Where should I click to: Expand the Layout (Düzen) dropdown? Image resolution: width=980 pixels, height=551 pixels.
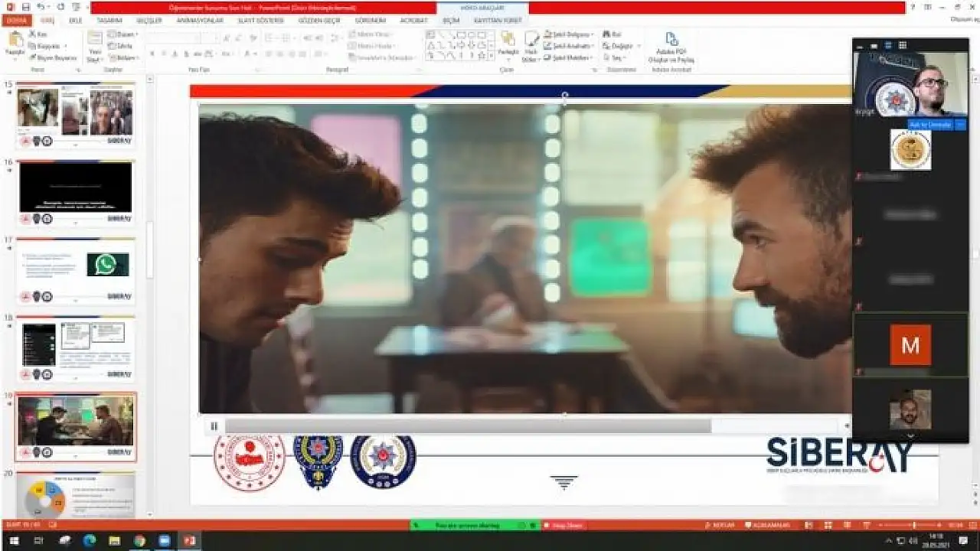(x=125, y=34)
